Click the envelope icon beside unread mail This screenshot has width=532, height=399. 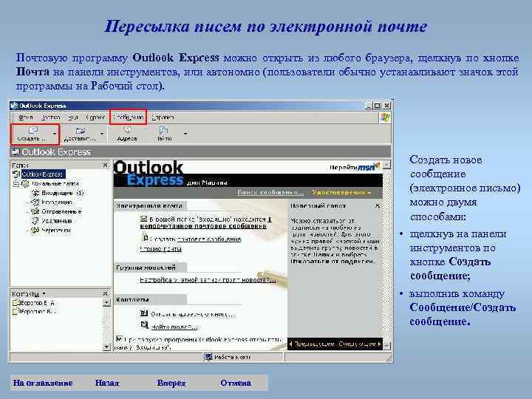143,219
